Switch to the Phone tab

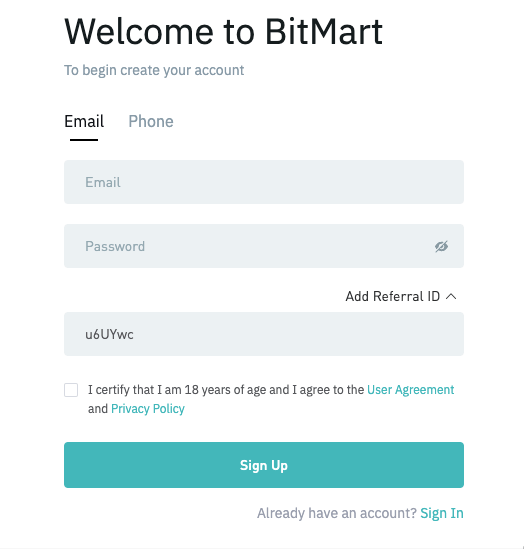click(151, 121)
